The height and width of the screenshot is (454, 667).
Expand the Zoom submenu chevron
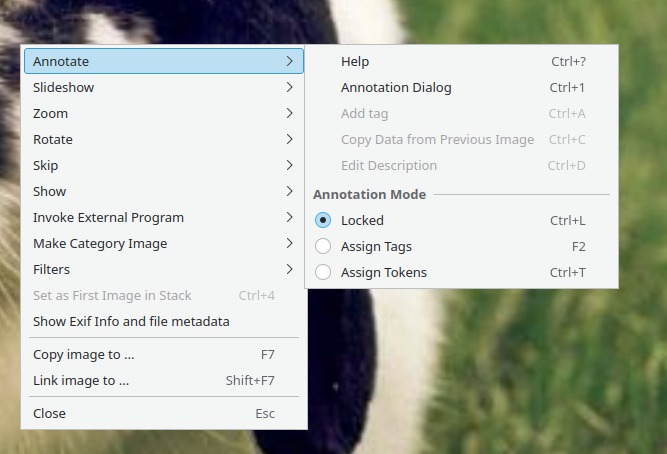290,113
